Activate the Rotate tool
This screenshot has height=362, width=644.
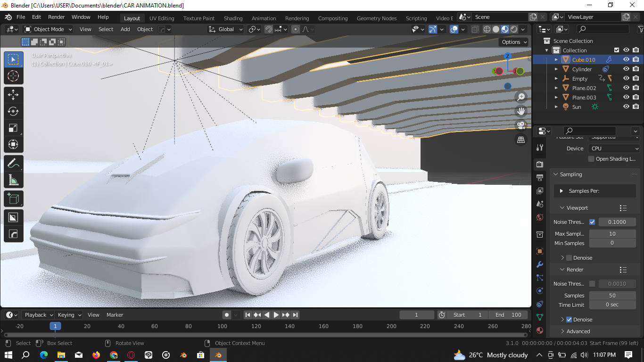(x=13, y=111)
